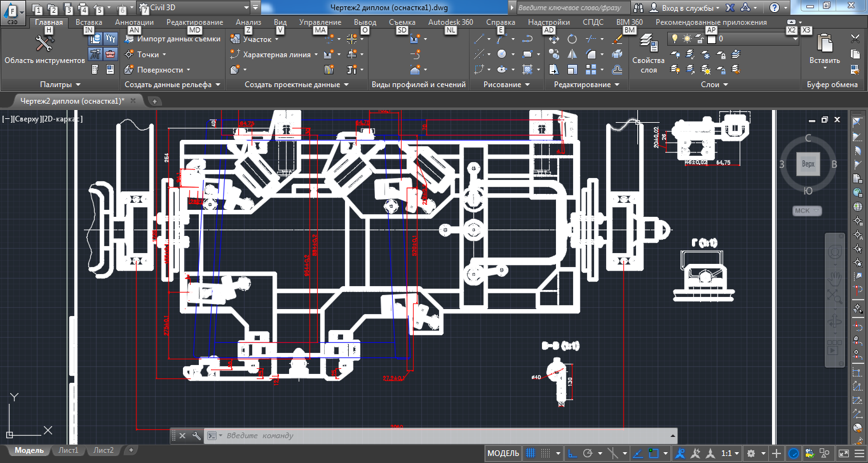The image size is (868, 463).
Task: Select the Hatch drawing tool
Action: [x=527, y=69]
